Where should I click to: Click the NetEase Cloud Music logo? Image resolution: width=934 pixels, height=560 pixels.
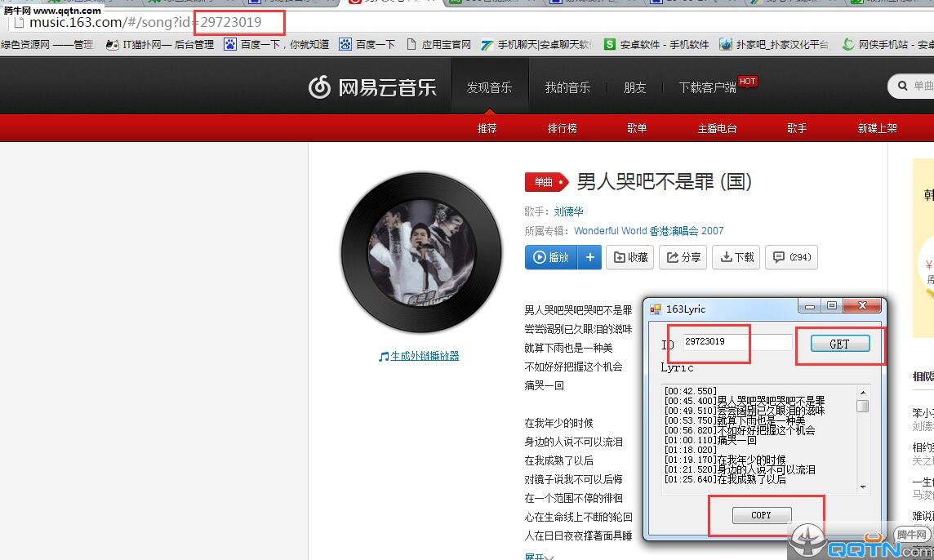[372, 87]
